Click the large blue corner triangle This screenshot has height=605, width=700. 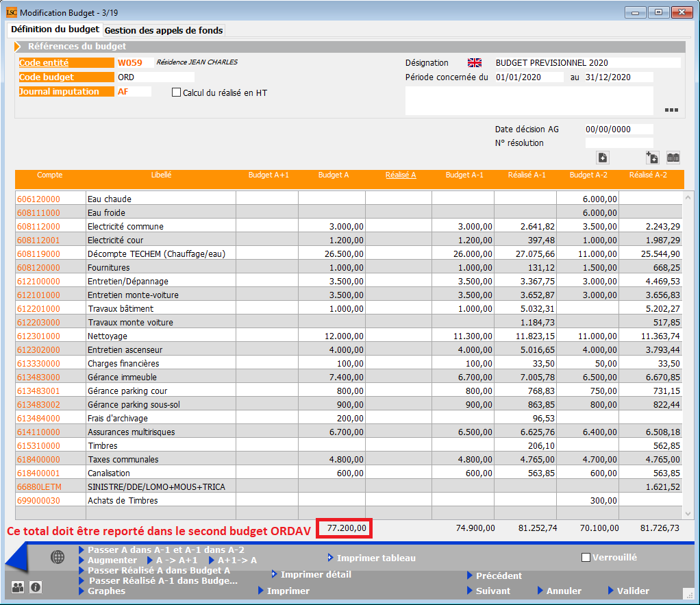point(18,557)
